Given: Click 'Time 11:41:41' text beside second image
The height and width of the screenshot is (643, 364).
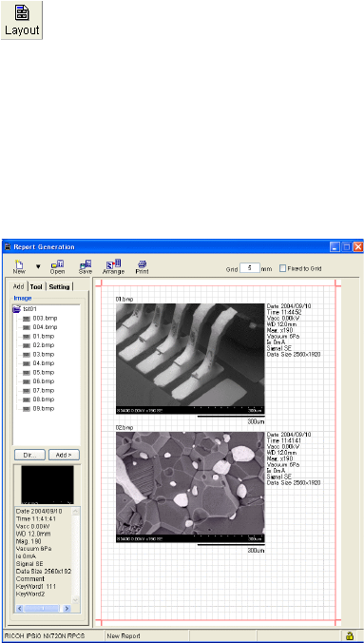Looking at the screenshot, I should click(x=284, y=440).
